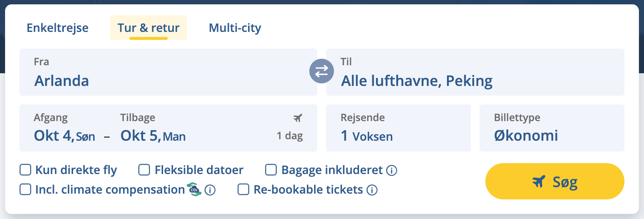Image resolution: width=644 pixels, height=219 pixels.
Task: Open info tooltip next to Re-bookable tickets
Action: [x=371, y=190]
